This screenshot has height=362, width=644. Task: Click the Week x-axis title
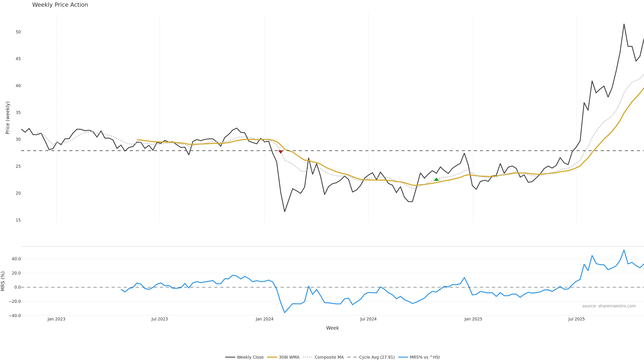coord(332,328)
